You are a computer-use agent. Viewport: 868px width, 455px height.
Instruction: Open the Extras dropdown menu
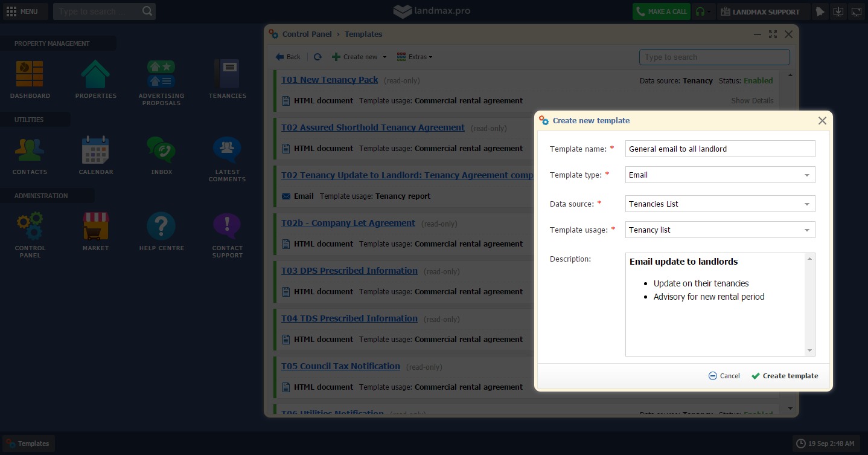tap(415, 57)
